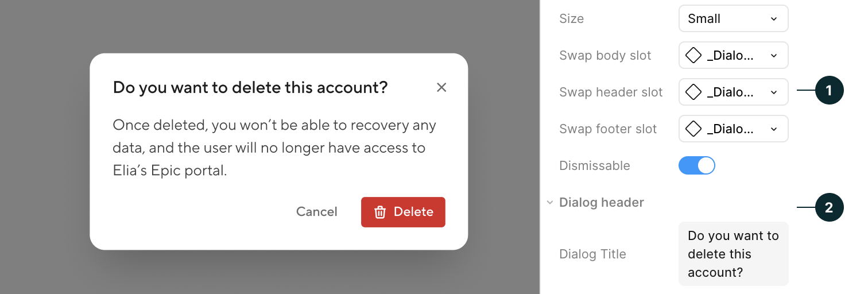Click the diamond icon in Swap body slot
Image resolution: width=868 pixels, height=294 pixels.
693,56
